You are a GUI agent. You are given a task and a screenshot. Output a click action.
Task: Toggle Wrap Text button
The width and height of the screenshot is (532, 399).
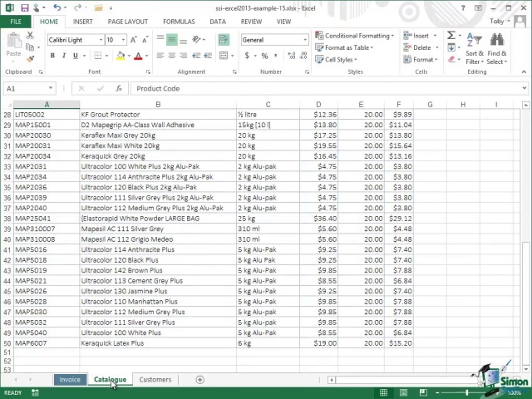224,39
